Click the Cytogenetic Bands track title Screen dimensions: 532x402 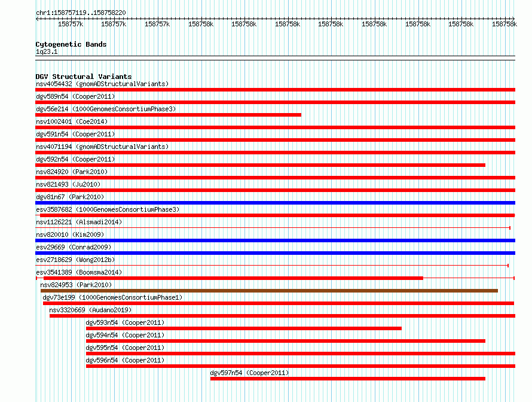71,44
